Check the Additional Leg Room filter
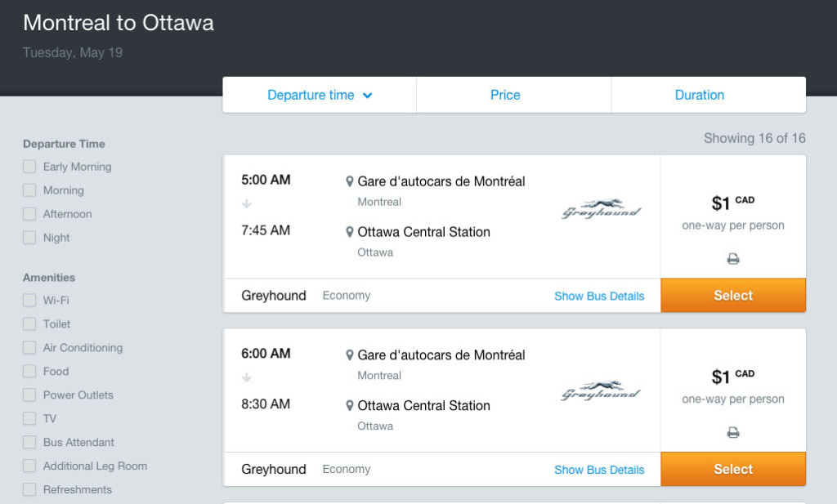The image size is (837, 504). pos(29,466)
